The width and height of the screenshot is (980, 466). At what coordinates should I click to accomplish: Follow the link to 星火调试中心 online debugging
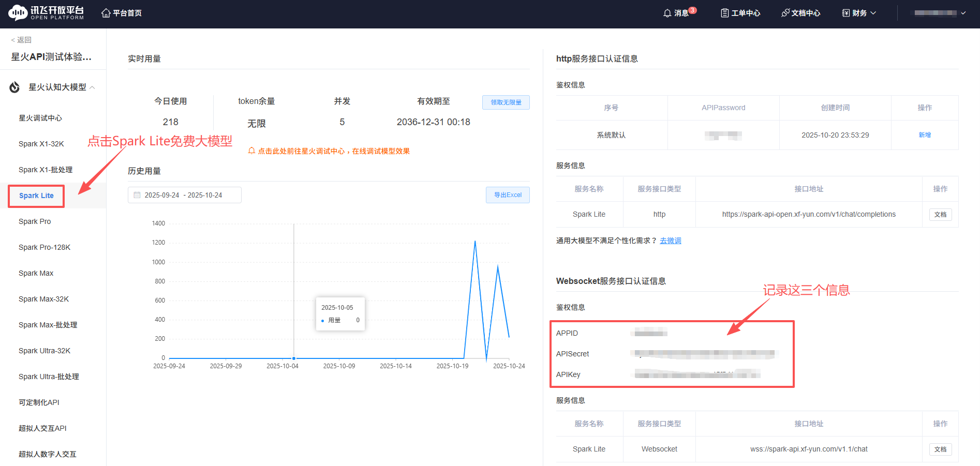click(x=334, y=151)
